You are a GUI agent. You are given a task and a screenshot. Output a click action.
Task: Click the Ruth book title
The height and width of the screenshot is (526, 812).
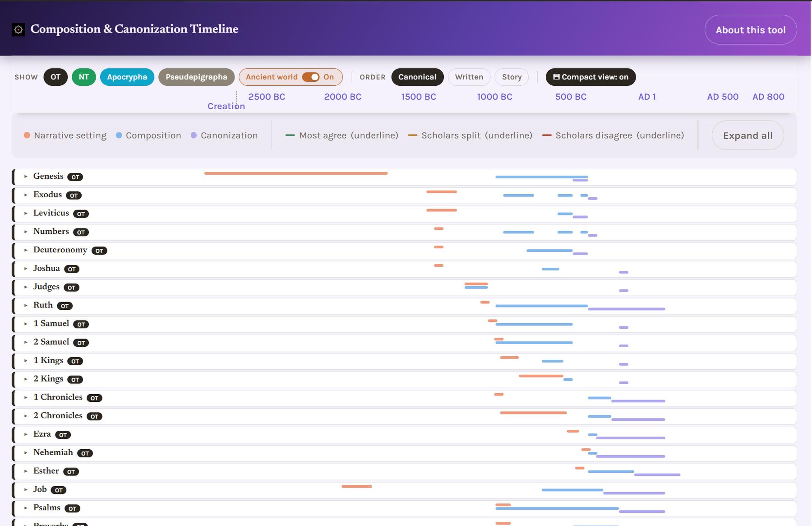[43, 305]
